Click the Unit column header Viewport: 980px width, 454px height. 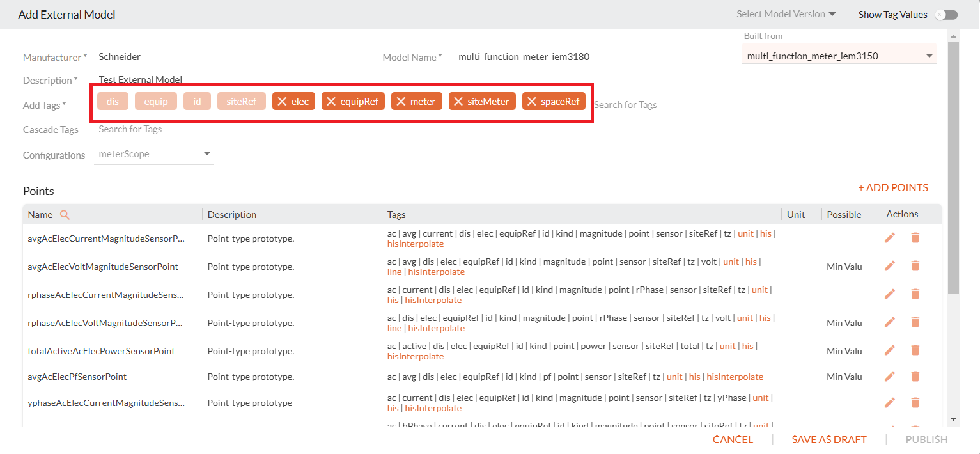(796, 215)
